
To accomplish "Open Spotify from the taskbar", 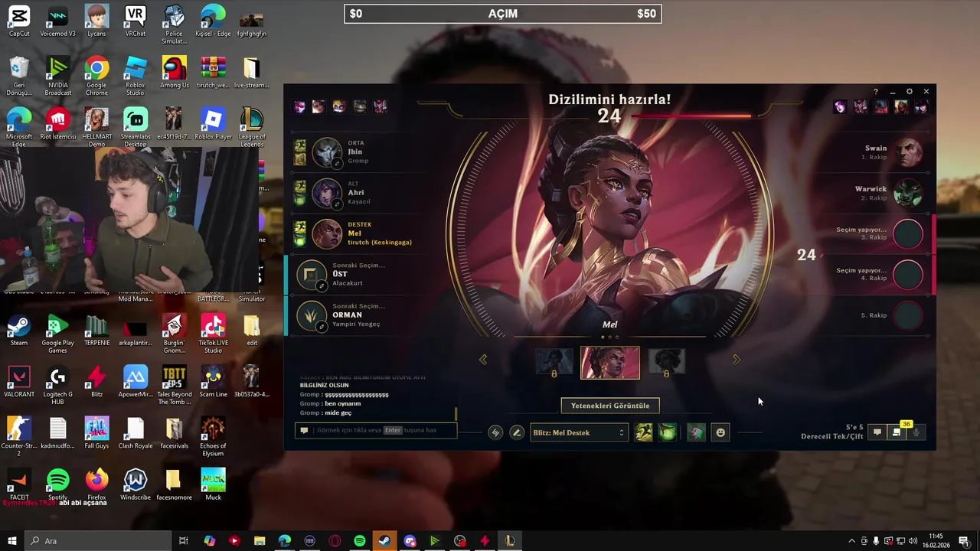I will [360, 541].
